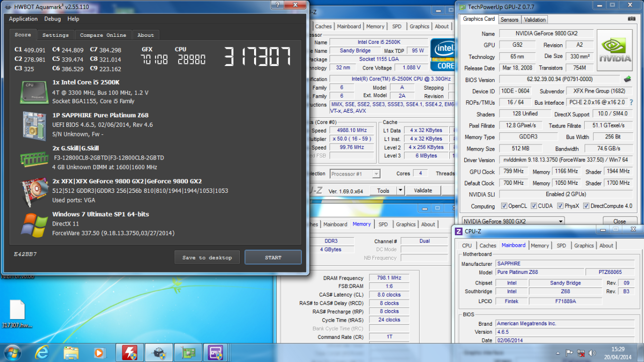
Task: Open the Windows Start menu
Action: [x=12, y=352]
